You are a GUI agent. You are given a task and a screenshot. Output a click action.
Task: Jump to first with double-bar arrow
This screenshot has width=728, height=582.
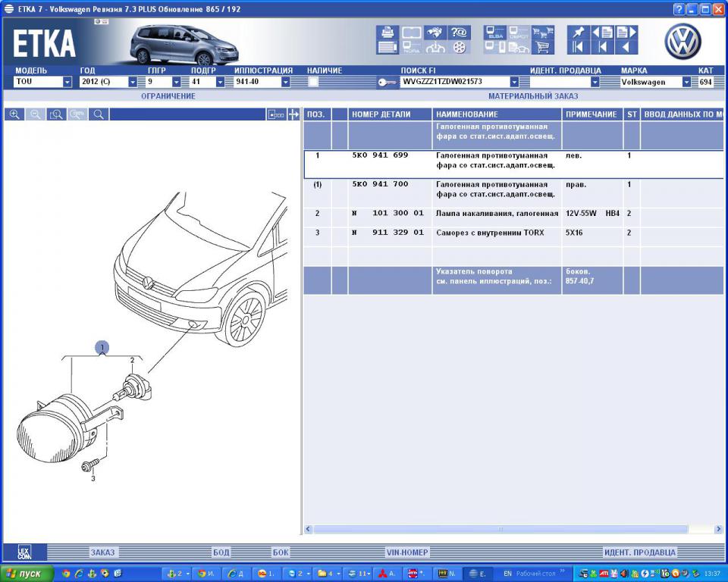point(579,47)
